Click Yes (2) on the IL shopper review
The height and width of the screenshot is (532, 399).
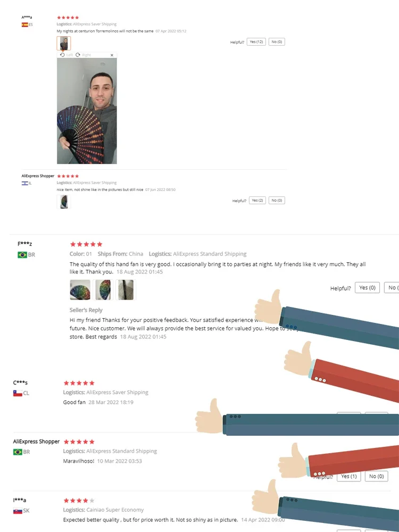(257, 200)
